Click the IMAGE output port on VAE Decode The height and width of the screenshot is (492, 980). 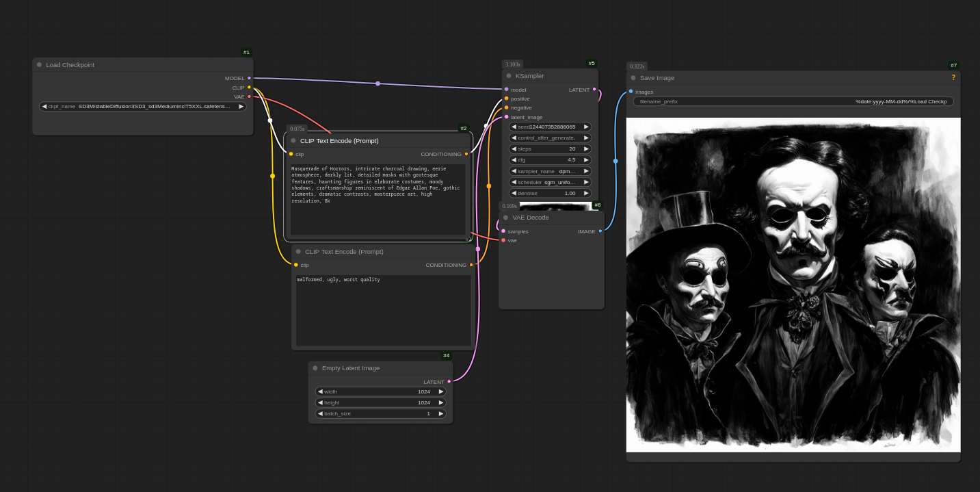click(600, 231)
